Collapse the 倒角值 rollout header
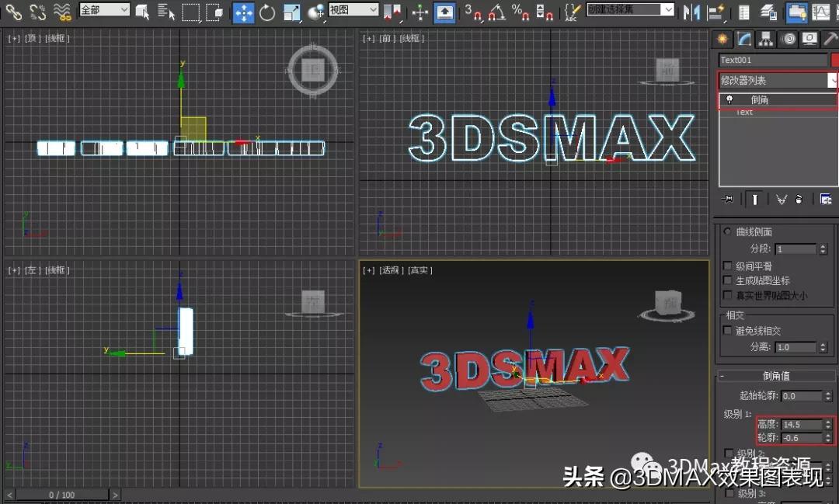839x504 pixels. (776, 376)
